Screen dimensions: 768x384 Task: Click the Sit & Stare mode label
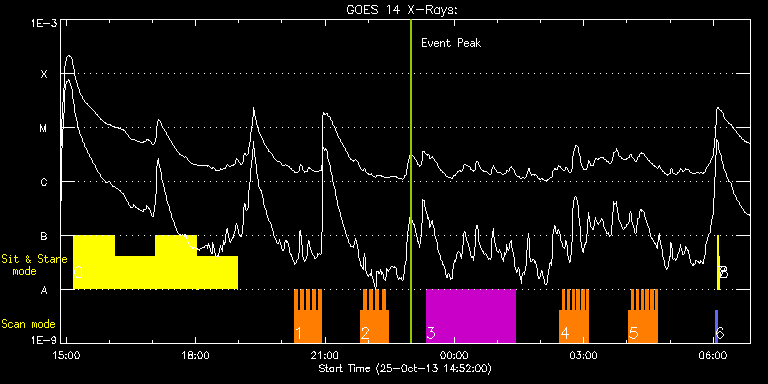tap(34, 265)
